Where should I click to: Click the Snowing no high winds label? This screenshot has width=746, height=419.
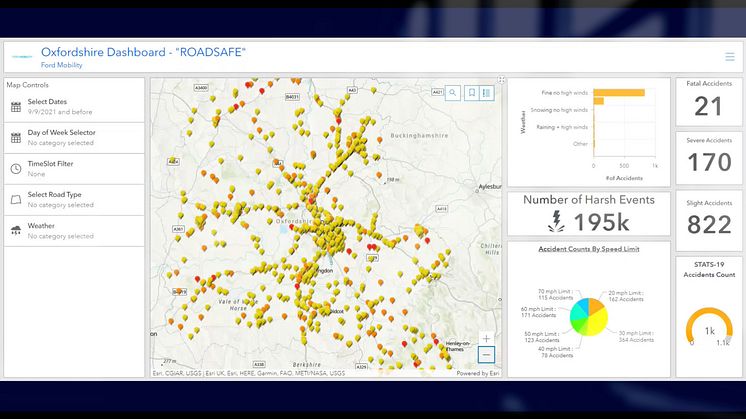coord(559,110)
